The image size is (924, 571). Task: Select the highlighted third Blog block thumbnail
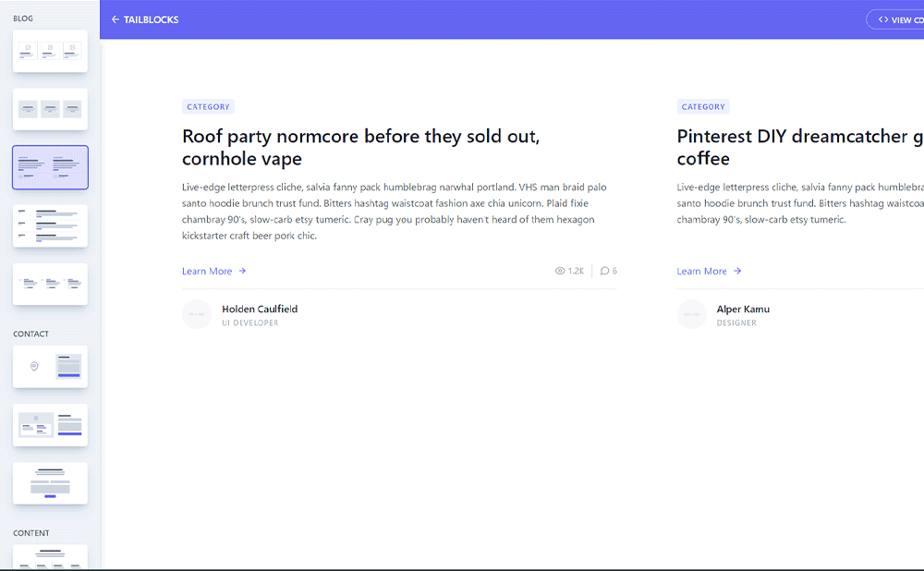50,167
